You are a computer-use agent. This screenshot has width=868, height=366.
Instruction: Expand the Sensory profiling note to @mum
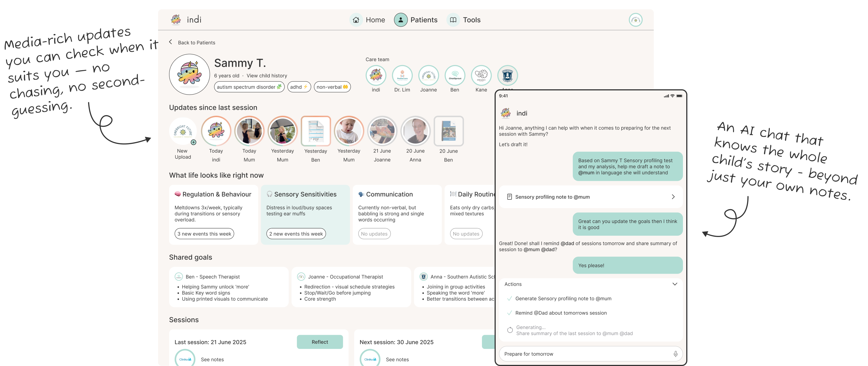(x=673, y=197)
